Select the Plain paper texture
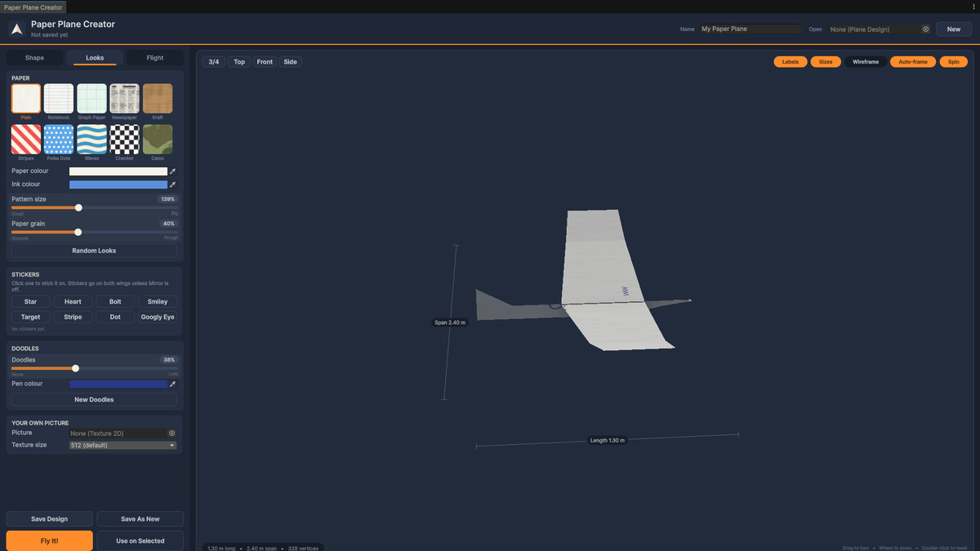Screen dimensions: 980x551 (26, 99)
